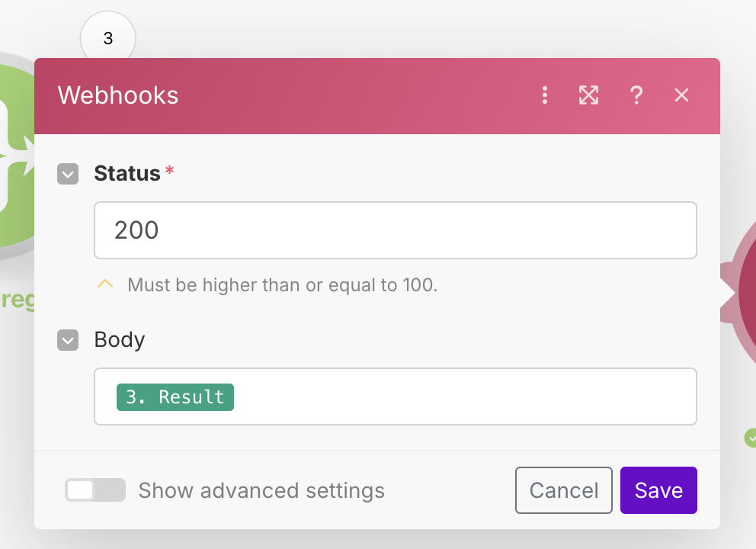Click the expand dialog fullscreen icon
This screenshot has height=549, width=756.
(x=588, y=95)
